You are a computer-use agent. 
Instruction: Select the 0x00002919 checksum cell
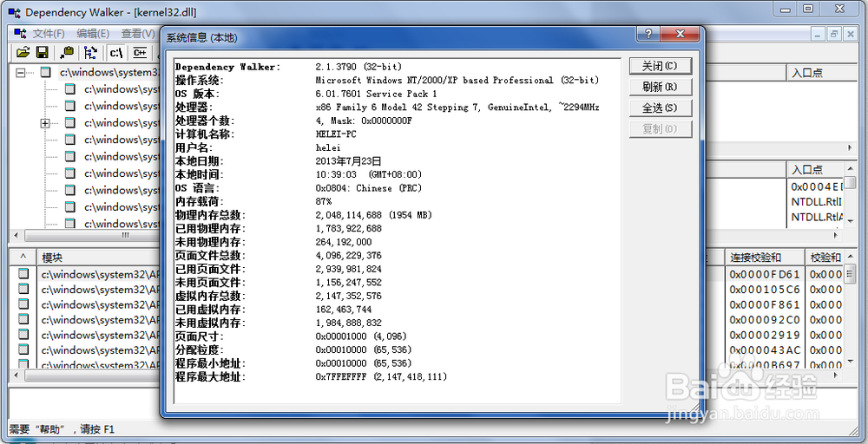click(x=765, y=335)
